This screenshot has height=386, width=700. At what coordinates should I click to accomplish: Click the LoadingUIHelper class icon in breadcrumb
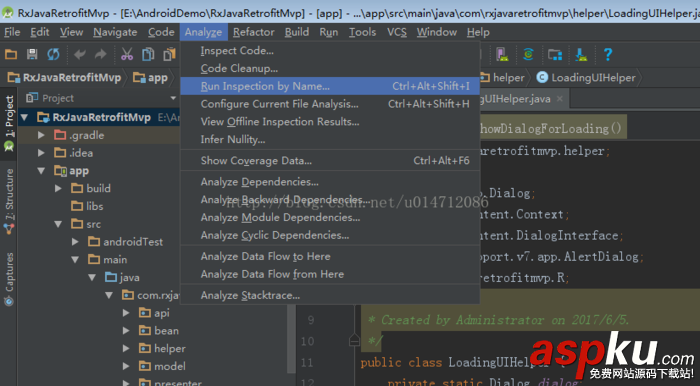(x=542, y=78)
